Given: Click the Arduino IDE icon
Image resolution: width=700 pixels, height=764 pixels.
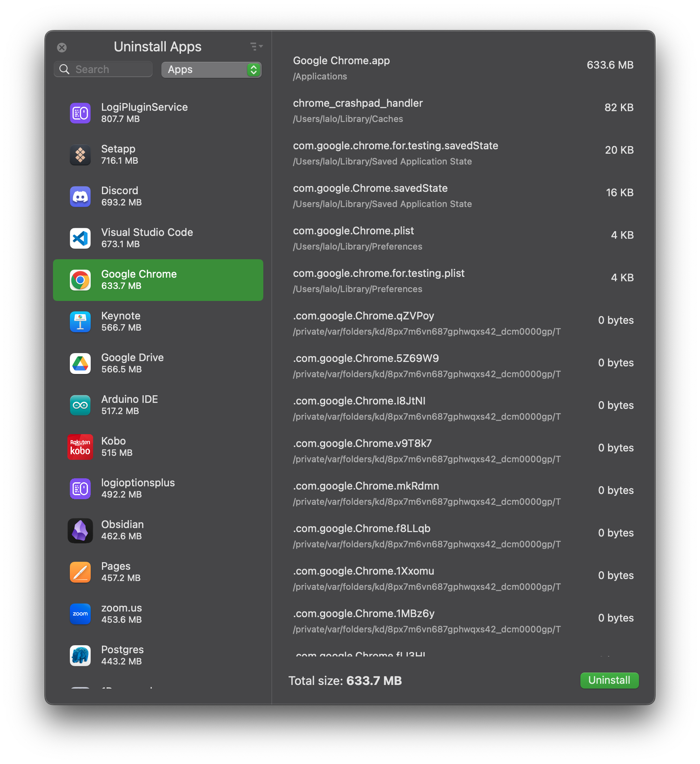Looking at the screenshot, I should point(80,405).
